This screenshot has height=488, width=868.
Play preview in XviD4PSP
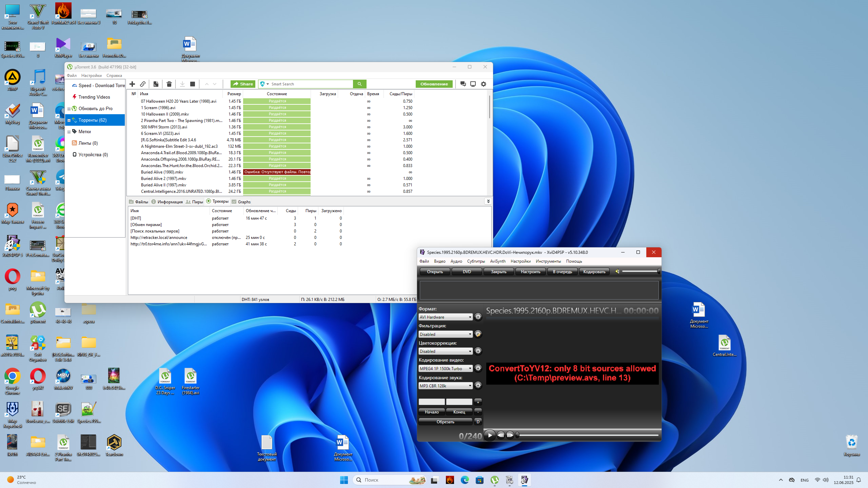click(490, 435)
